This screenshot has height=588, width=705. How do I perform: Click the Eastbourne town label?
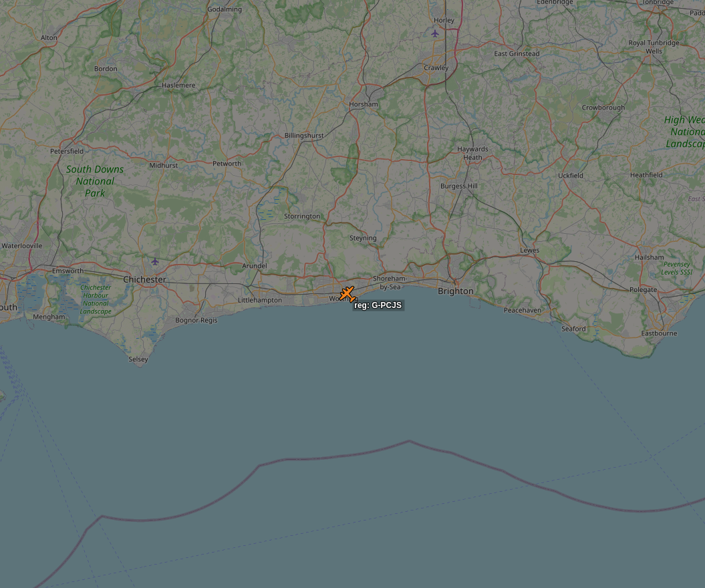point(659,333)
